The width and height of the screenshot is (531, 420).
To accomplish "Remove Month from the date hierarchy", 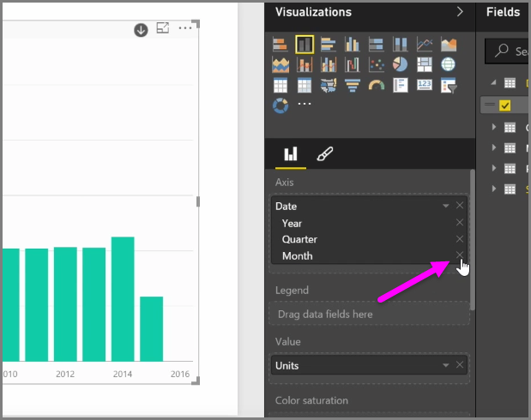I will (460, 255).
